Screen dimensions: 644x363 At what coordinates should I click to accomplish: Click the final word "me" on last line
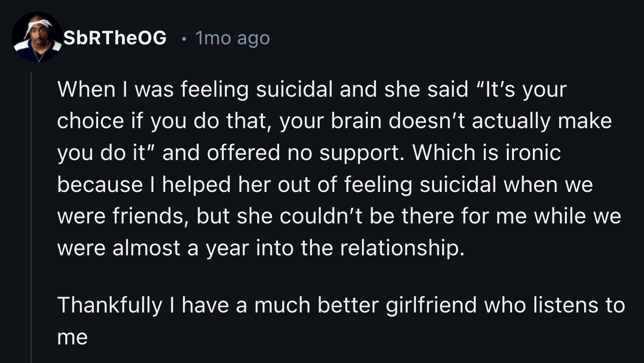point(72,337)
